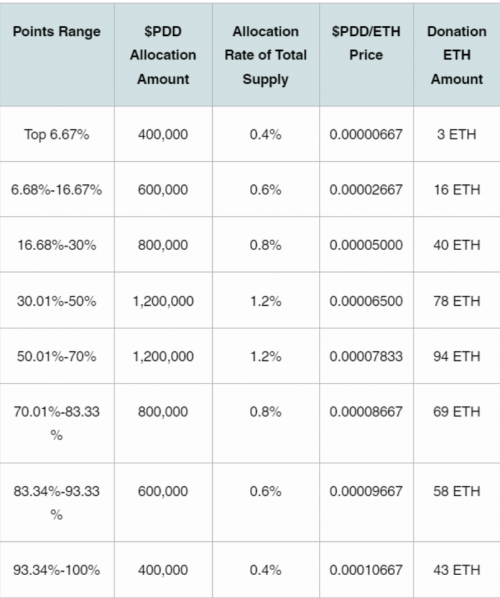Viewport: 500px width, 598px height.
Task: Click the 30.01%-50% points range cell
Action: click(56, 301)
